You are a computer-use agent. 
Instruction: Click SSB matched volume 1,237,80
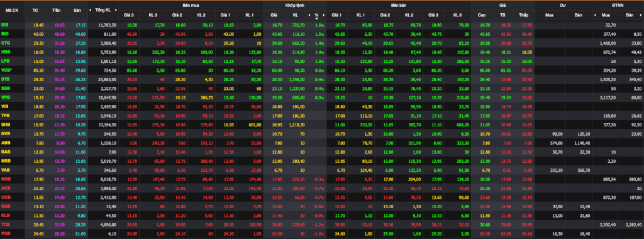point(297,88)
